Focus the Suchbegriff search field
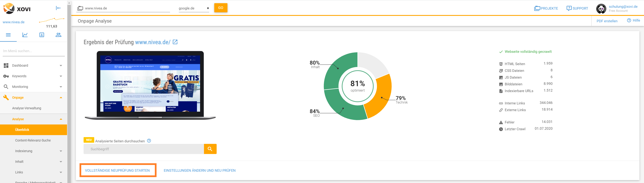This screenshot has width=644, height=183. tap(144, 149)
